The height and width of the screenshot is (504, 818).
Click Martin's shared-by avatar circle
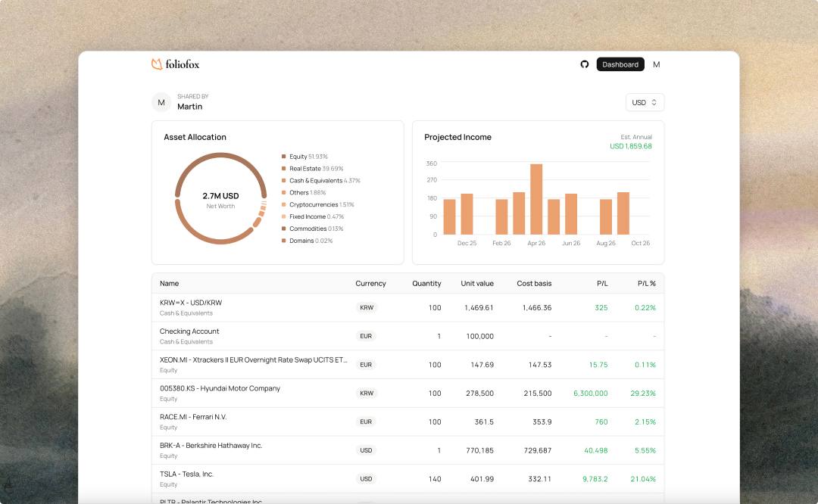click(x=161, y=102)
